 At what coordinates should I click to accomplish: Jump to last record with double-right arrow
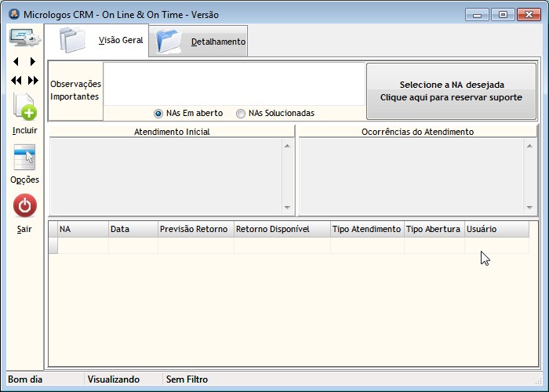[33, 80]
